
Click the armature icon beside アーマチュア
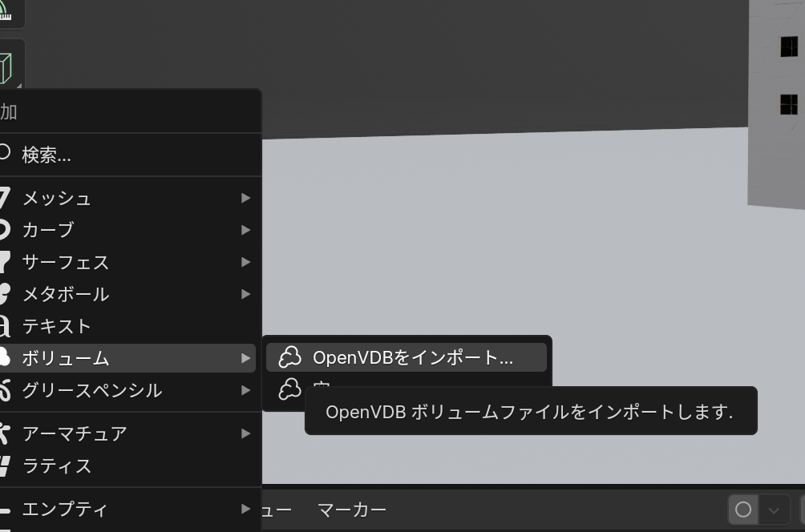pos(5,433)
